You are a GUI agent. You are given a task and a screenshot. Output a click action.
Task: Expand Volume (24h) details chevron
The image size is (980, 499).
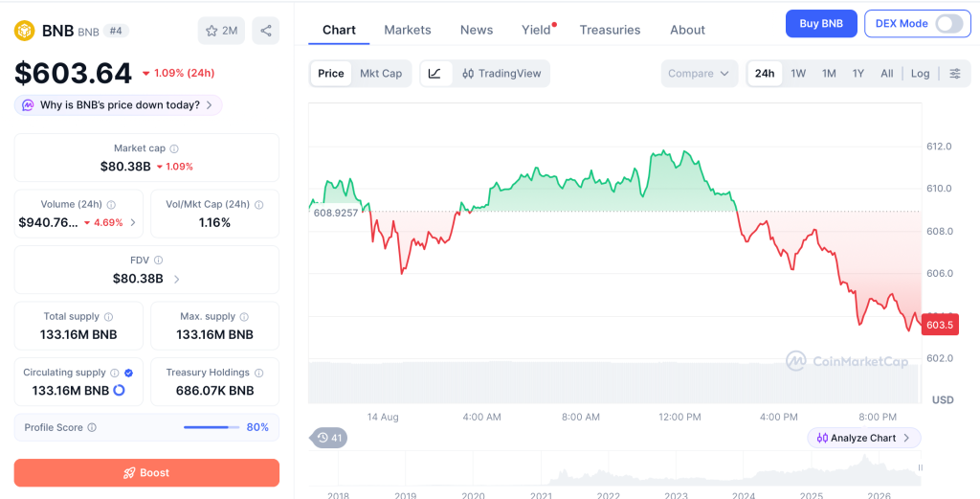[x=132, y=222]
